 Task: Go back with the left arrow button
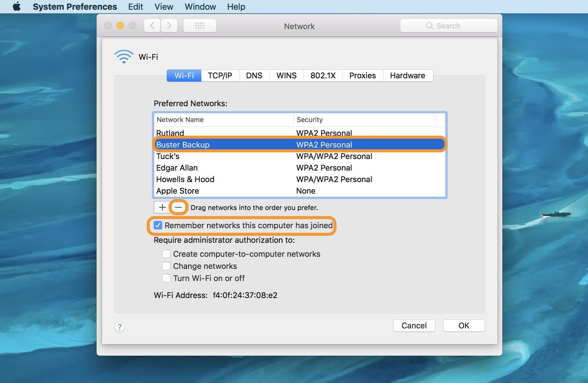152,25
